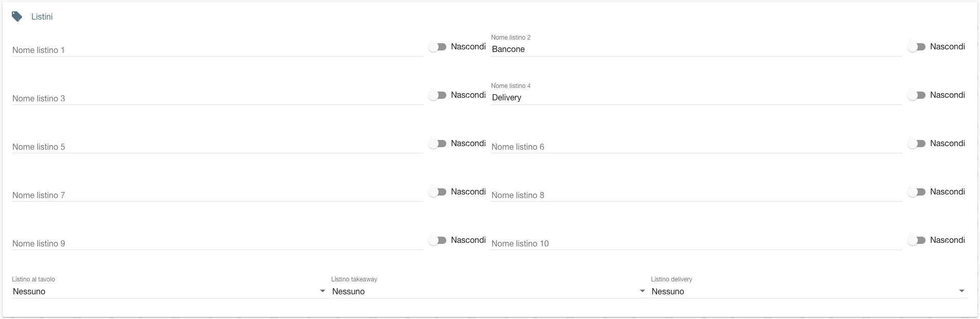The height and width of the screenshot is (319, 980).
Task: Open the Listino al tavolo dropdown
Action: pos(170,291)
